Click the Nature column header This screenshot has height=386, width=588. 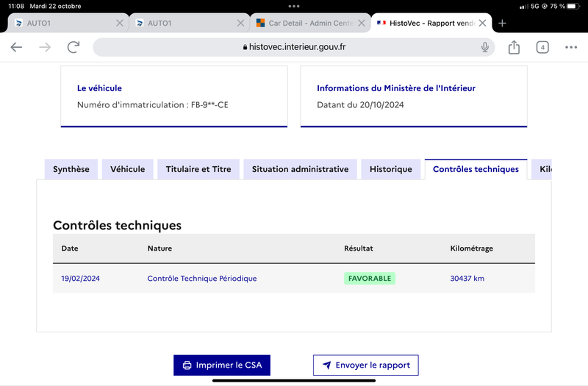159,249
